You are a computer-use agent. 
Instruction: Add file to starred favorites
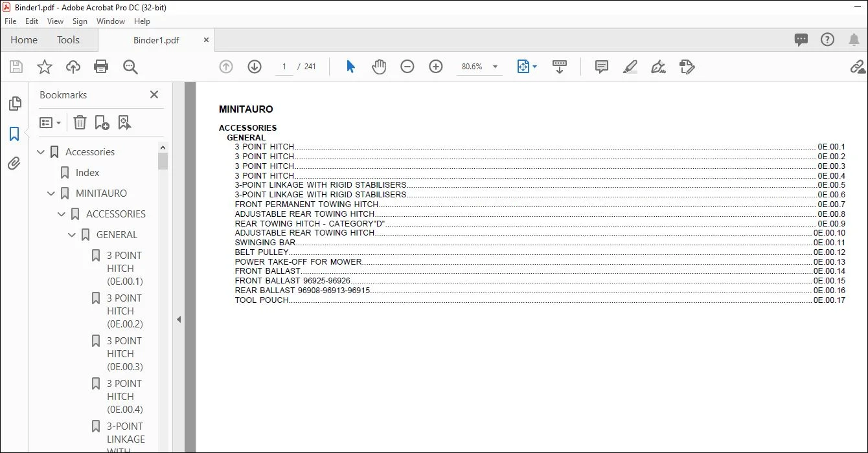[x=45, y=67]
